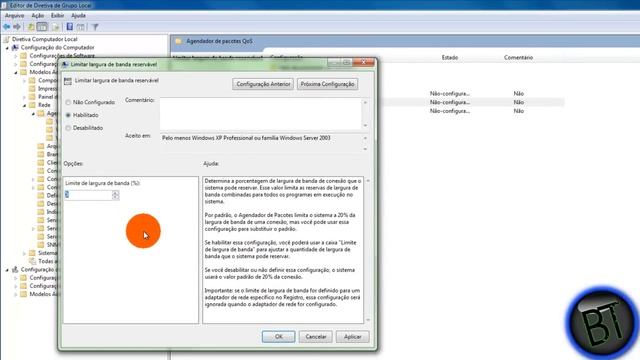
Task: Click the Back arrow in the toolbar
Action: tap(7, 27)
